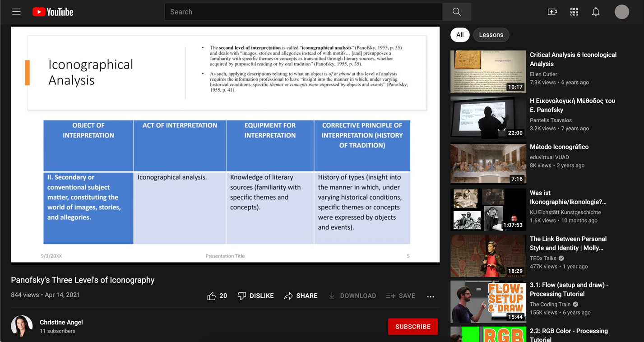The image size is (644, 342).
Task: Click the 15:44 Flow Setup & Draw thumbnail
Action: click(x=488, y=302)
